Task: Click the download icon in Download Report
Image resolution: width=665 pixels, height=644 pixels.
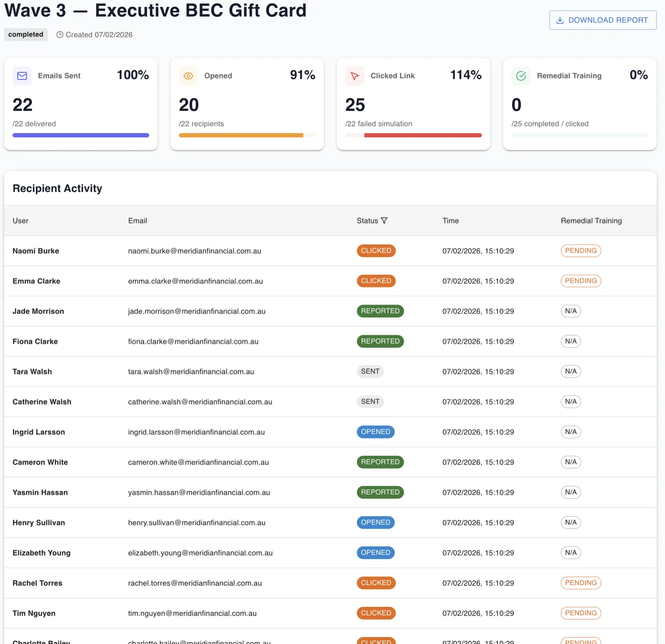Action: (560, 20)
